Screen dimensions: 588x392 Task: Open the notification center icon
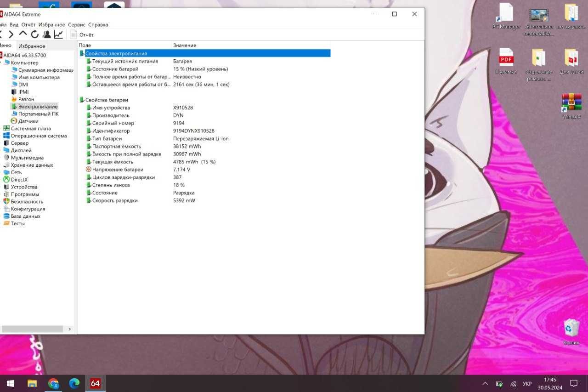(x=573, y=383)
